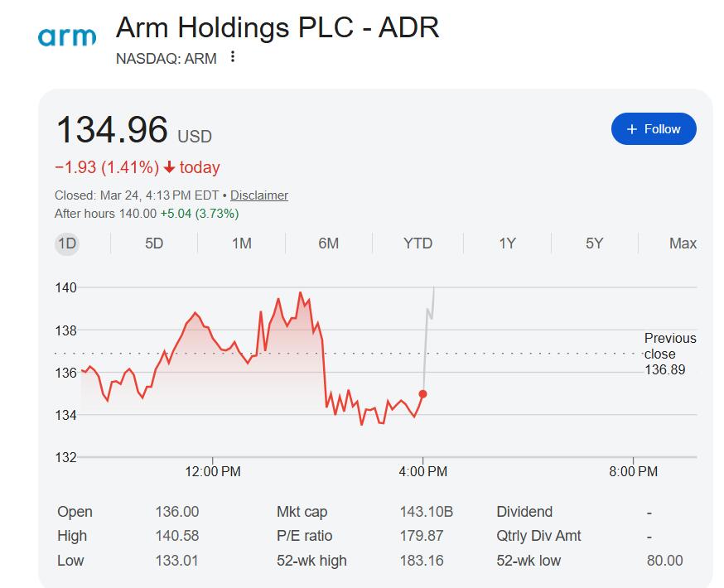Click the red closing price dot on chart
The width and height of the screenshot is (724, 588).
pyautogui.click(x=423, y=394)
